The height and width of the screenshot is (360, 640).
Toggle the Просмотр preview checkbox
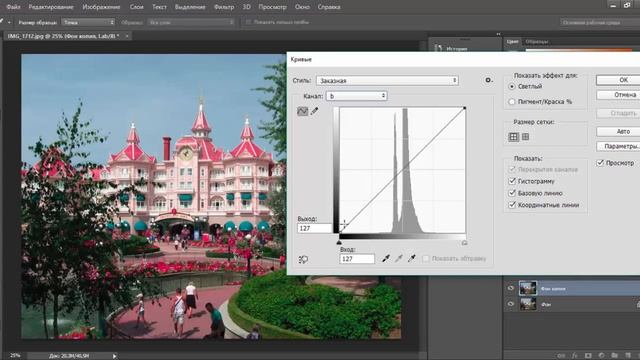[600, 163]
